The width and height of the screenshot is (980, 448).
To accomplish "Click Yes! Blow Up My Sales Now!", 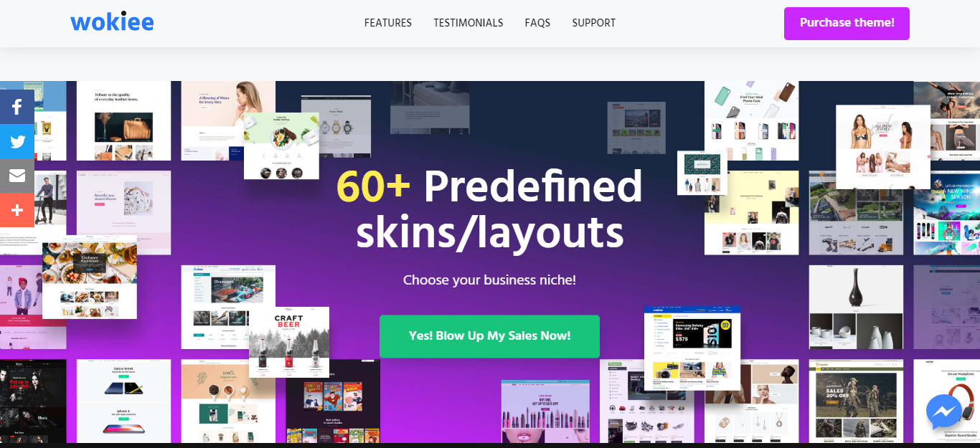I will 489,336.
